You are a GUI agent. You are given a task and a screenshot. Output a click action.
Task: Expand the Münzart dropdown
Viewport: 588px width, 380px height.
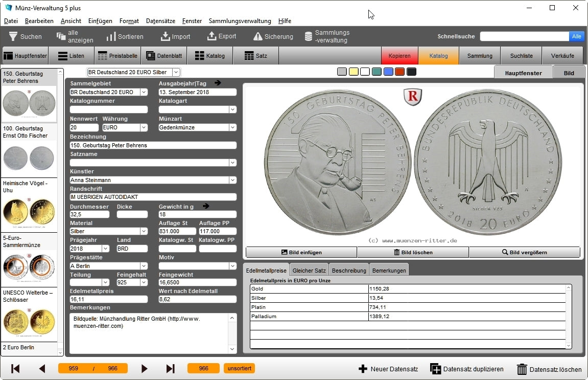[232, 127]
